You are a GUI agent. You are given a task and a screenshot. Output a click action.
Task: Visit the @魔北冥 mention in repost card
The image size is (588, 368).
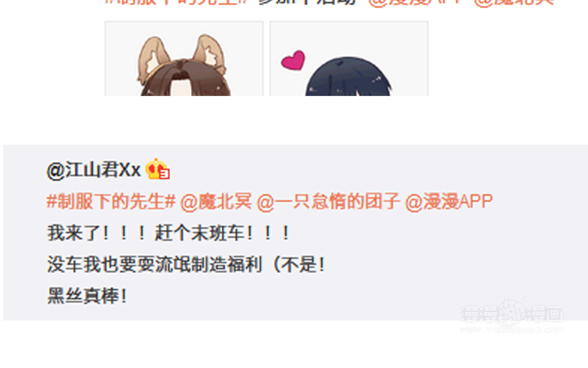tap(216, 202)
